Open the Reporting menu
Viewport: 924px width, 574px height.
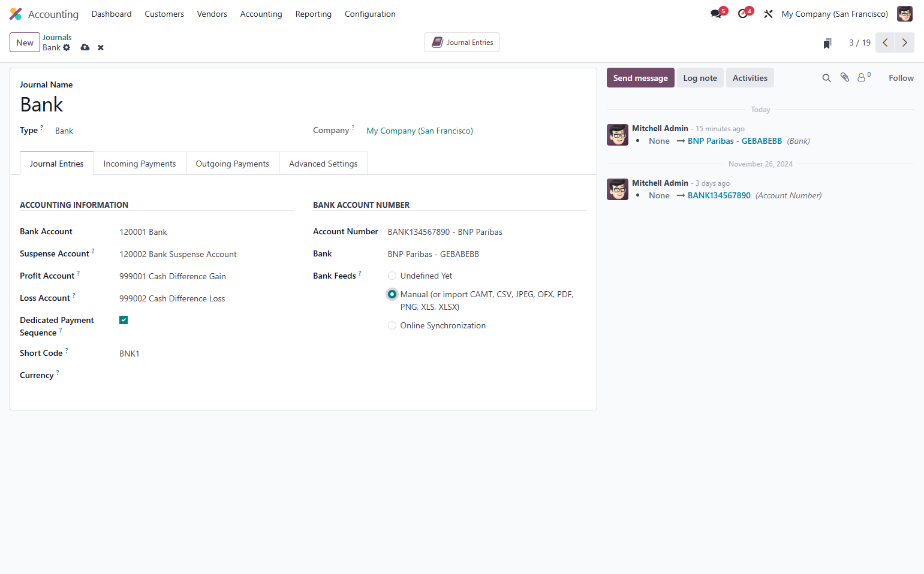(313, 14)
